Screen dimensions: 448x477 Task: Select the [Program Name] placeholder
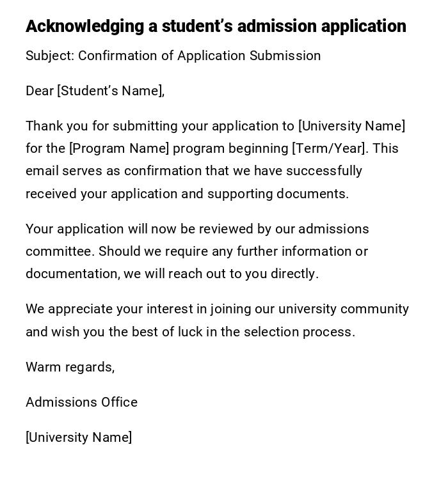[x=119, y=148]
